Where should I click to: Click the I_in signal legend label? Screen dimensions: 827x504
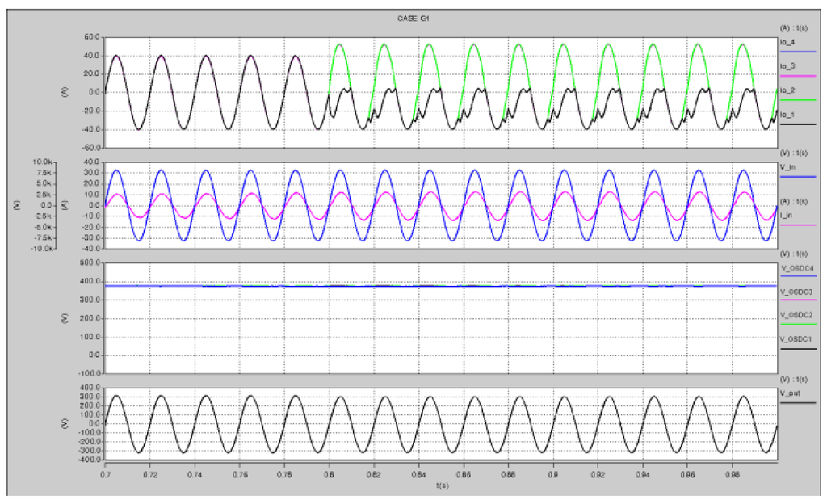786,216
